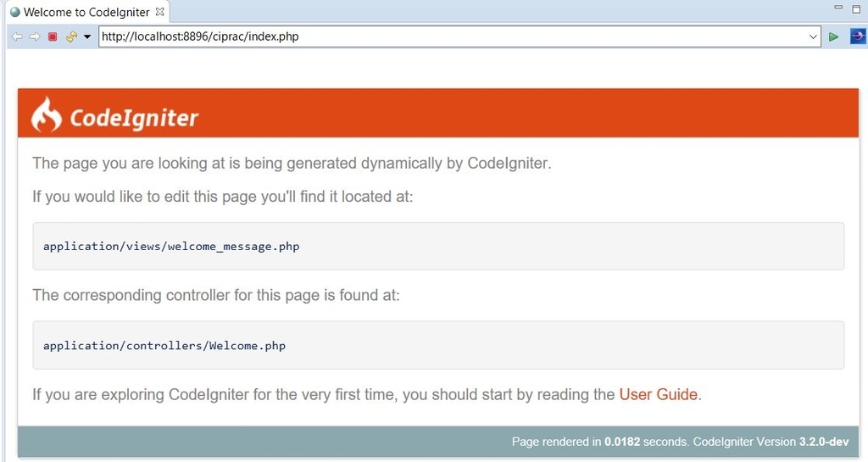Open the User Guide link
This screenshot has width=868, height=462.
coord(658,394)
